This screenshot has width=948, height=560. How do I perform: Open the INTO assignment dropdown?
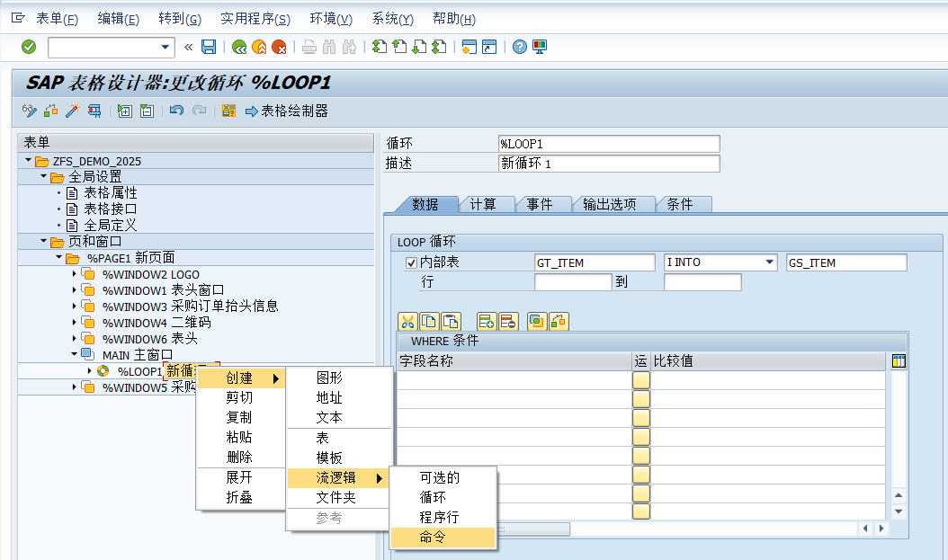pyautogui.click(x=770, y=262)
